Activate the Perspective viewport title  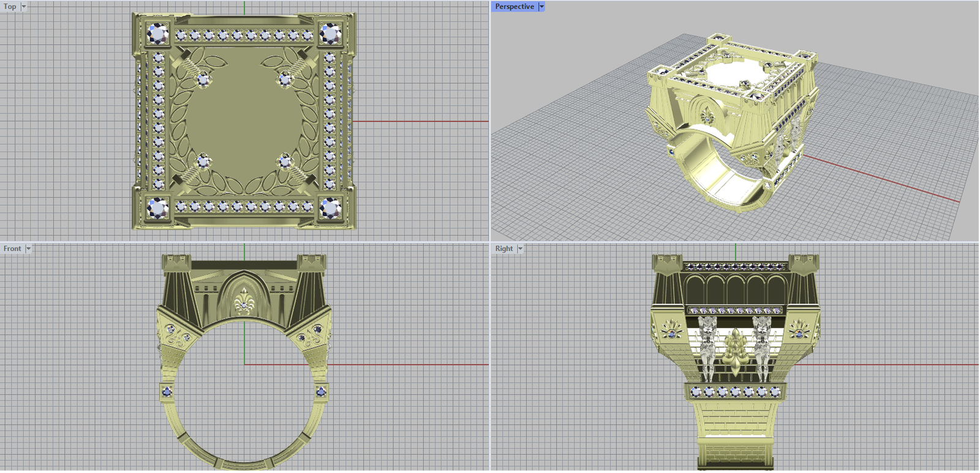(x=514, y=7)
